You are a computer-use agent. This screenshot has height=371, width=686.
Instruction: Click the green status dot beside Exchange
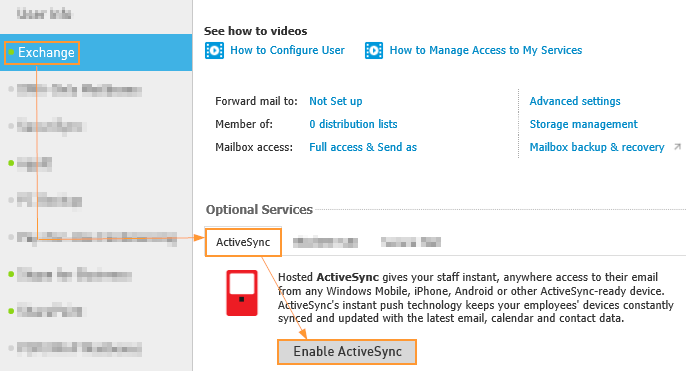(x=11, y=52)
